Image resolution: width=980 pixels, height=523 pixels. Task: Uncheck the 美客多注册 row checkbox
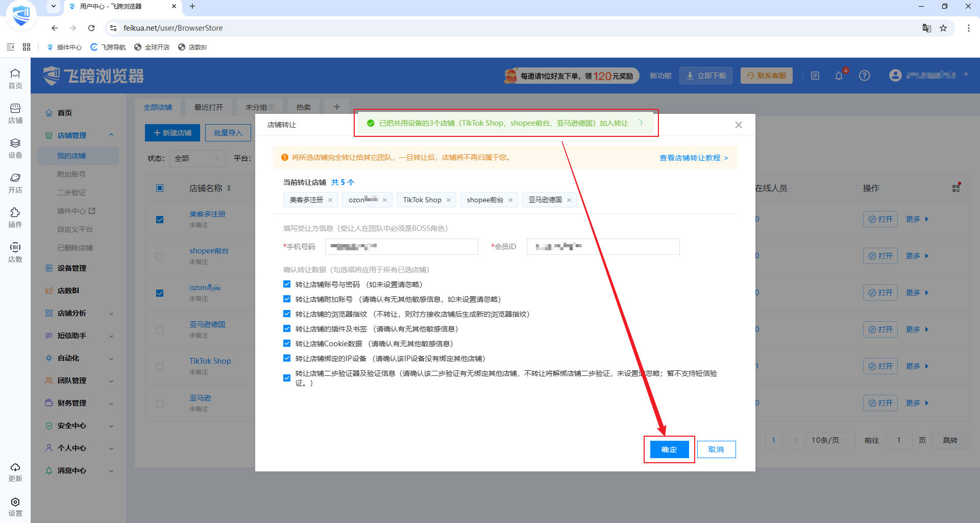[x=160, y=220]
